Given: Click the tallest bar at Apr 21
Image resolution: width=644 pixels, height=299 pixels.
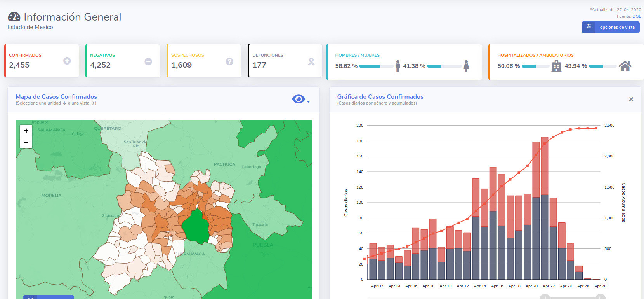Looking at the screenshot, I should point(544,208).
